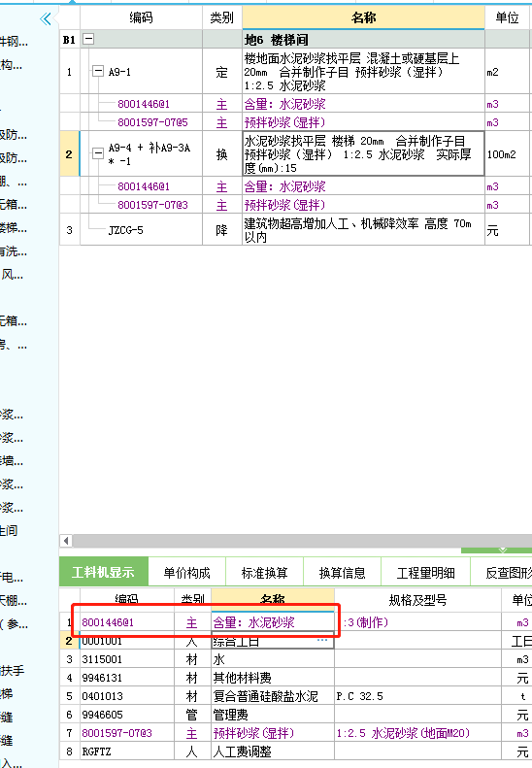The width and height of the screenshot is (532, 768).
Task: Select the 地6 楼梯间 name cell
Action: click(x=363, y=39)
